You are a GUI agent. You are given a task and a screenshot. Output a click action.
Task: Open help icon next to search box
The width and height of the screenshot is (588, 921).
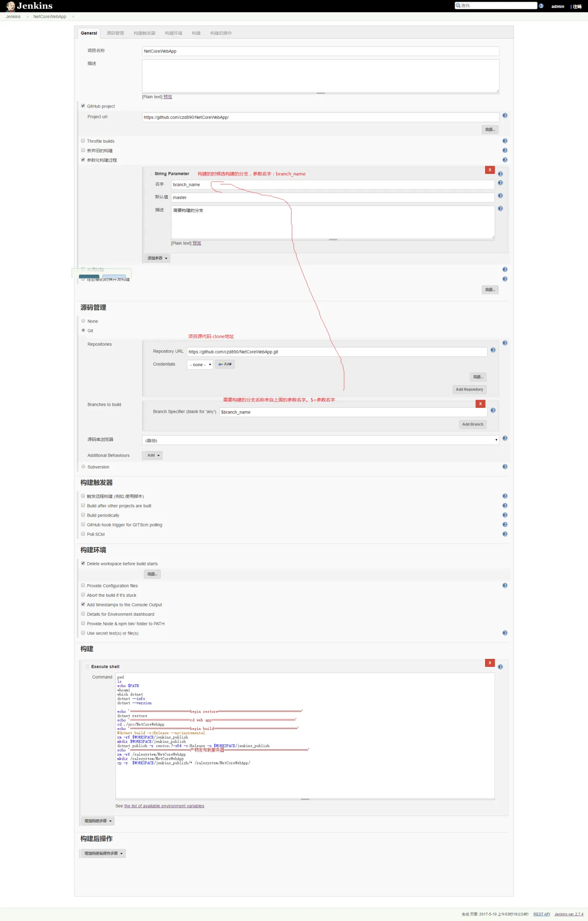(541, 6)
